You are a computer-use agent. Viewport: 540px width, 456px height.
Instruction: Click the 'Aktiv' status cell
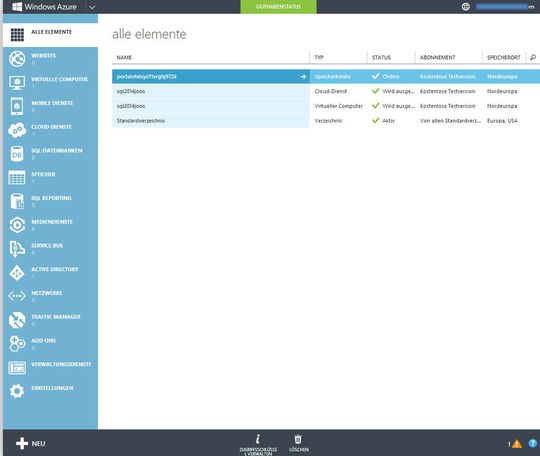click(x=388, y=121)
